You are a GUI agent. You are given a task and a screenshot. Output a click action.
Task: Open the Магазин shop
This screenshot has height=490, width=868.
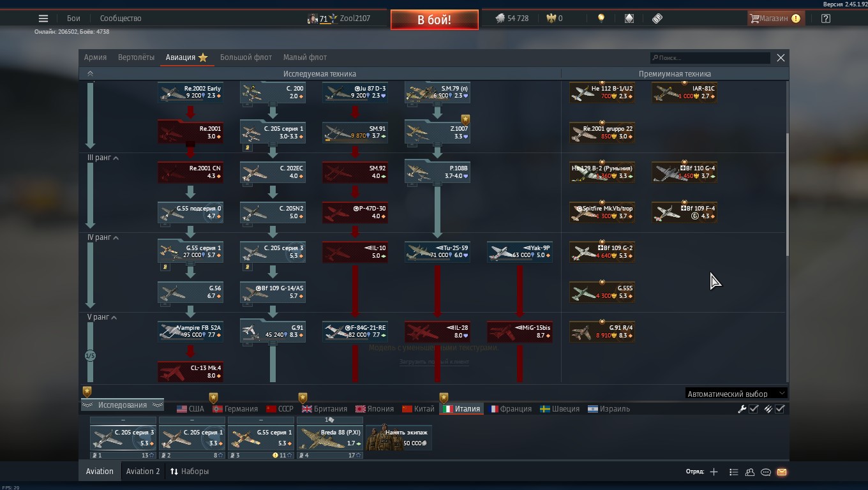[775, 19]
